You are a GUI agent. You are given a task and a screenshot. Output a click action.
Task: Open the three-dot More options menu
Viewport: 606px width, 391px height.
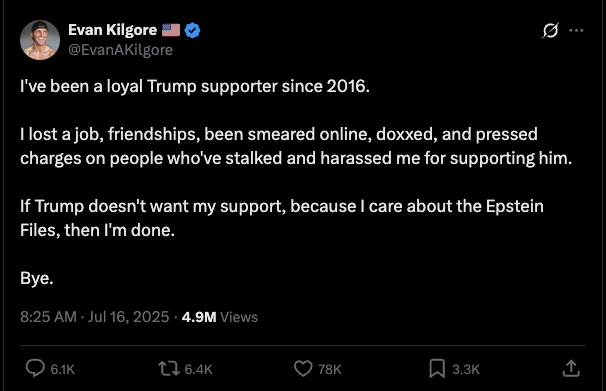[576, 31]
